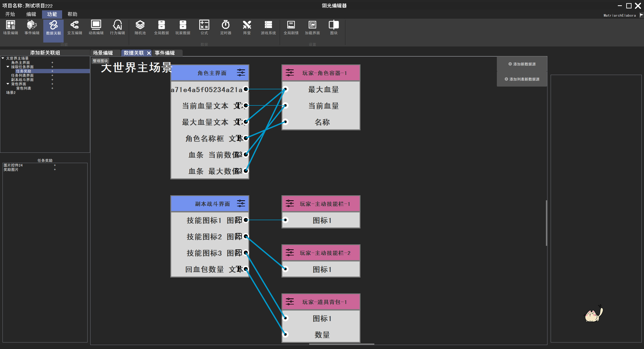Collapse the 接取任务界面 tree branch
The image size is (644, 349).
click(8, 67)
